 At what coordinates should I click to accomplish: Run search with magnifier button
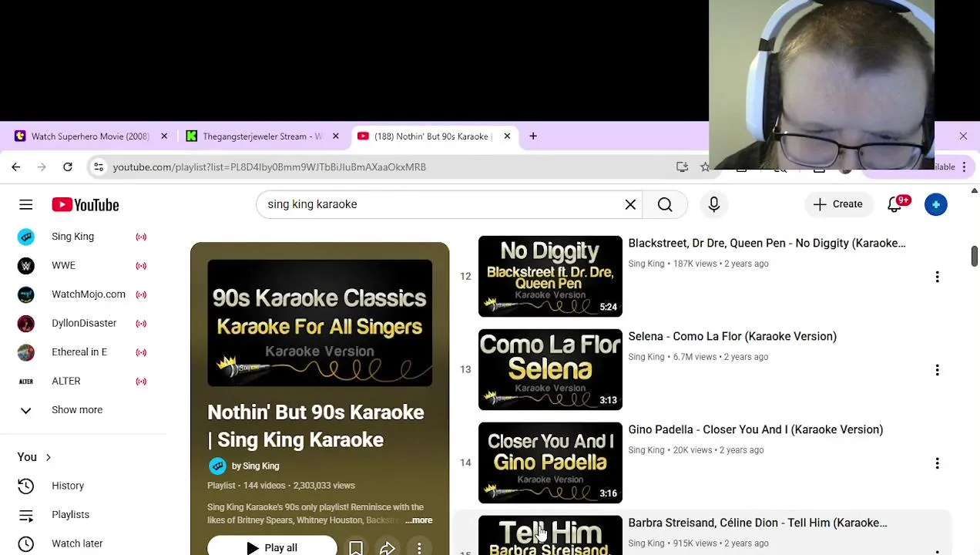[x=665, y=204]
